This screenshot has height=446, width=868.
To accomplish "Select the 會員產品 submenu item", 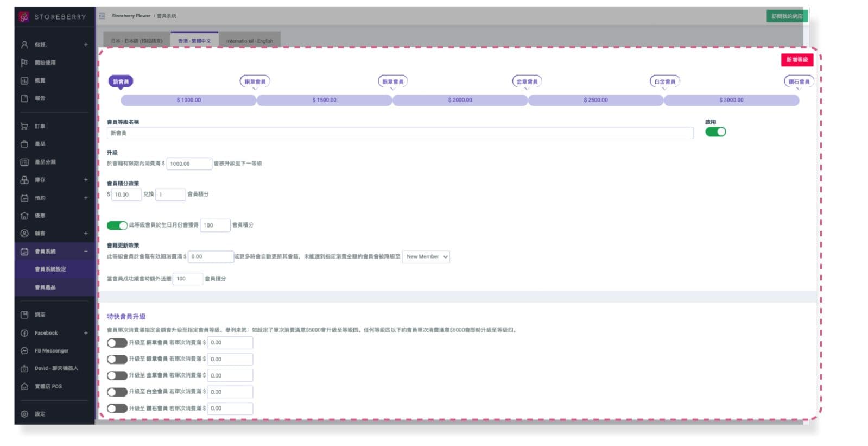I will 45,287.
